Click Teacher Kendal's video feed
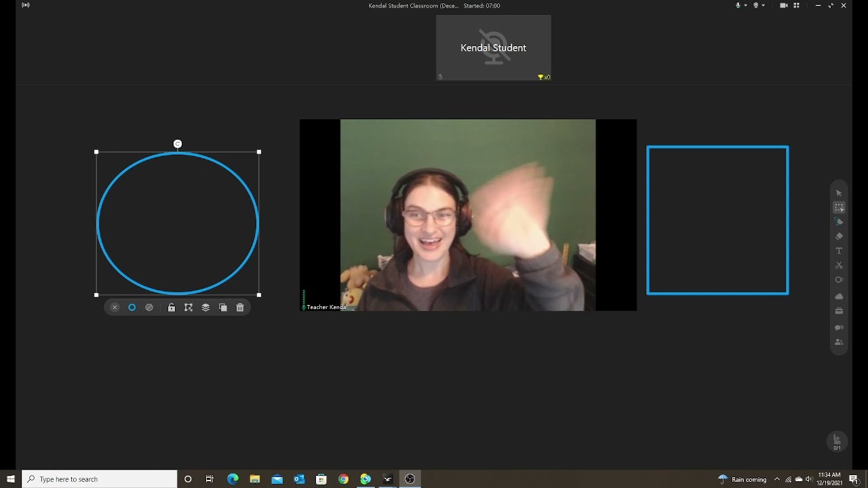868x488 pixels. [x=468, y=215]
